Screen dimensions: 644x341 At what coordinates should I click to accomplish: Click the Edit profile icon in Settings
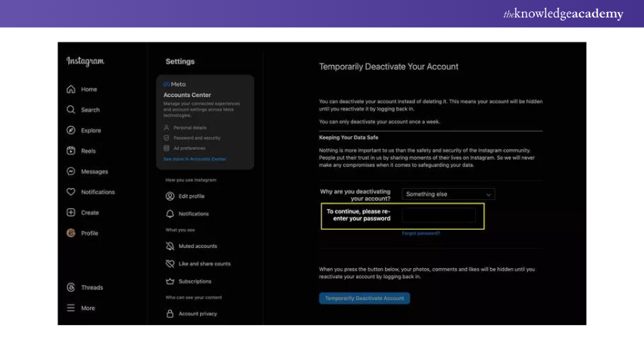point(170,196)
